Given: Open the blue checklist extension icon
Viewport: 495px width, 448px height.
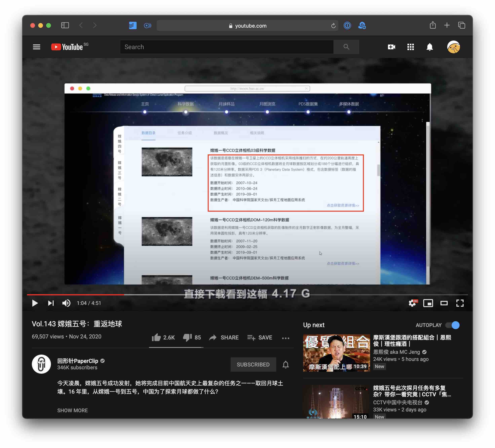Looking at the screenshot, I should 133,25.
